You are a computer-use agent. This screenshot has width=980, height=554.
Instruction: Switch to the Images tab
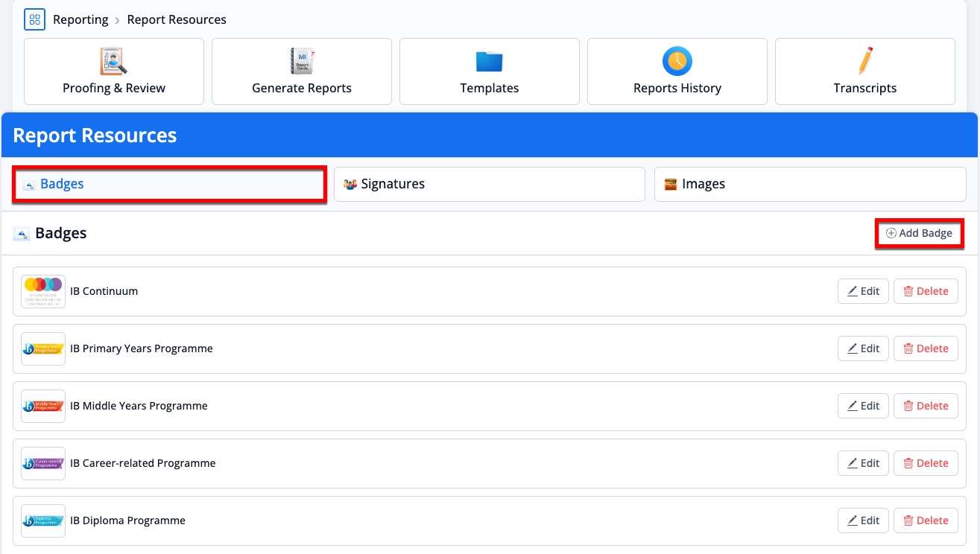809,184
